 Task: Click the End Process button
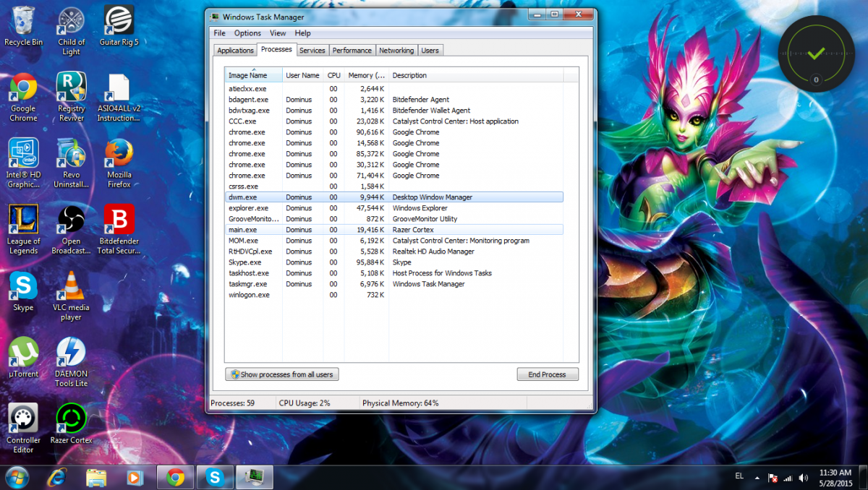pos(548,374)
